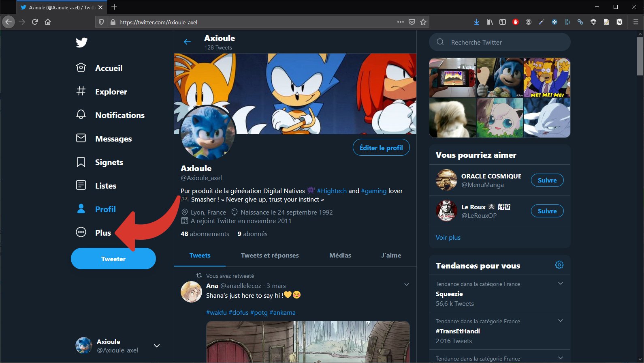The image size is (644, 363).
Task: Click browser back button
Action: point(9,22)
